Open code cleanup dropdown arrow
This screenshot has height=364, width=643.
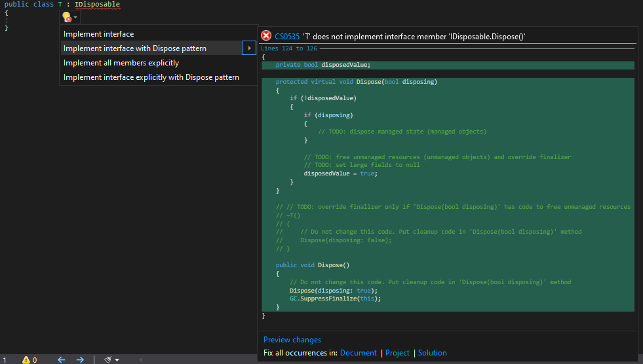(117, 360)
